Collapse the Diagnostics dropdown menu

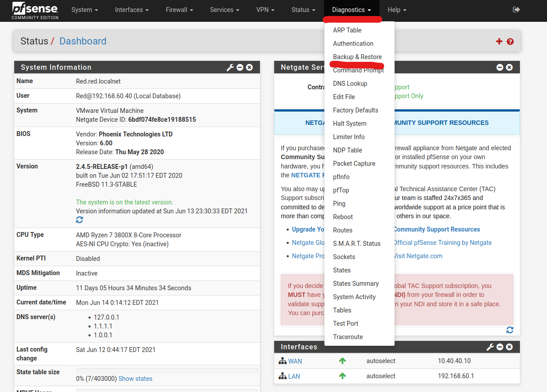[351, 10]
